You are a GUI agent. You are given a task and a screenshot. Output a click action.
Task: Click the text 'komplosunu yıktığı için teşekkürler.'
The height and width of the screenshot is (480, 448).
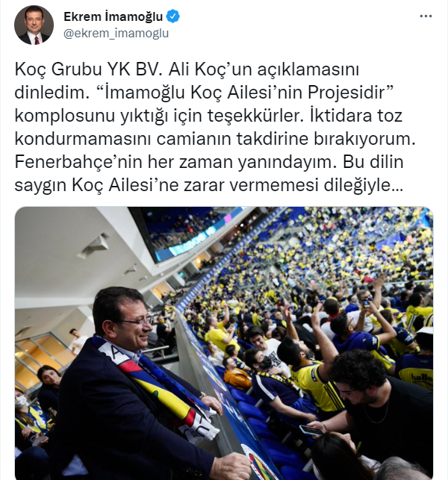point(158,116)
